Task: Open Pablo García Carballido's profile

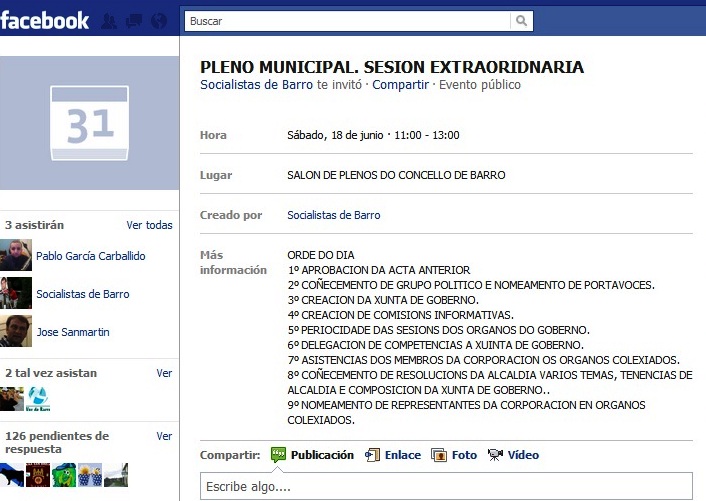Action: (90, 256)
